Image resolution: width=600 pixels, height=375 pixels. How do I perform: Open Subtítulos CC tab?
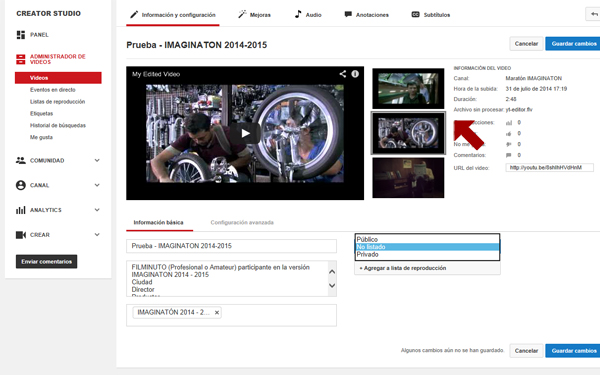[x=430, y=15]
